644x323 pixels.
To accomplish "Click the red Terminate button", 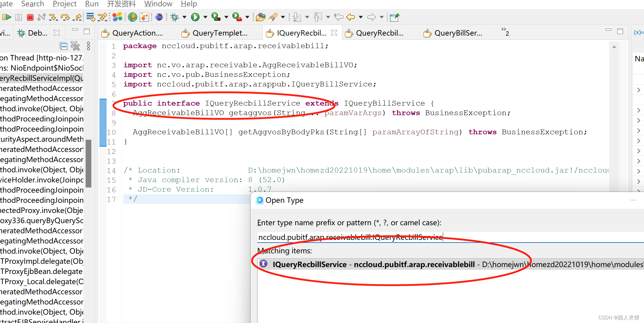I will coord(30,17).
